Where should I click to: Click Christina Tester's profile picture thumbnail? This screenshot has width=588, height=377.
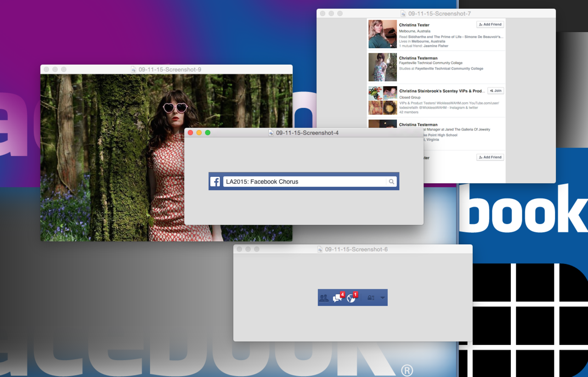(x=383, y=34)
